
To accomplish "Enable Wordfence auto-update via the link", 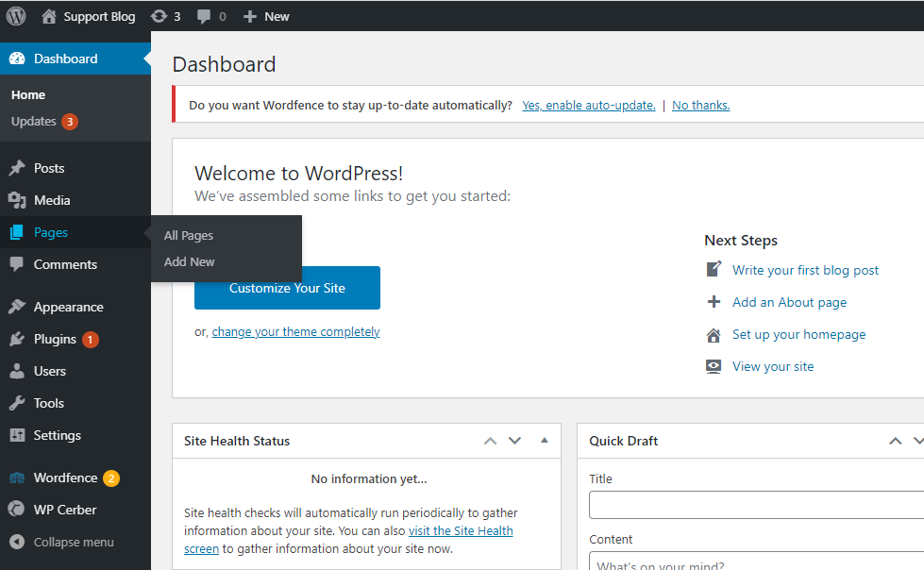I will (x=588, y=105).
